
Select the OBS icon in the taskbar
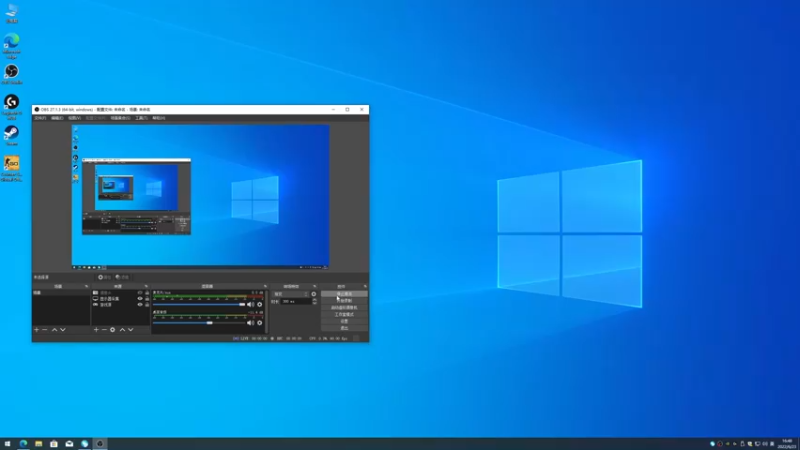[x=100, y=444]
